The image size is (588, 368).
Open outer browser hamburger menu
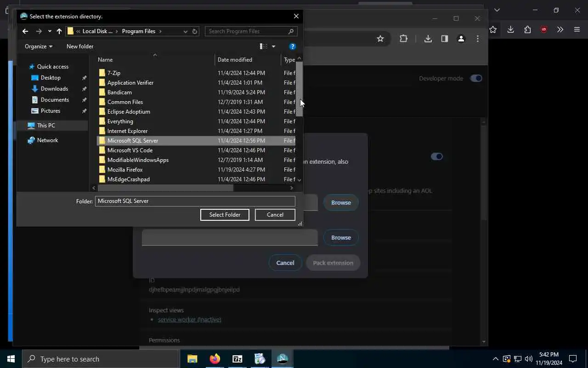577,29
